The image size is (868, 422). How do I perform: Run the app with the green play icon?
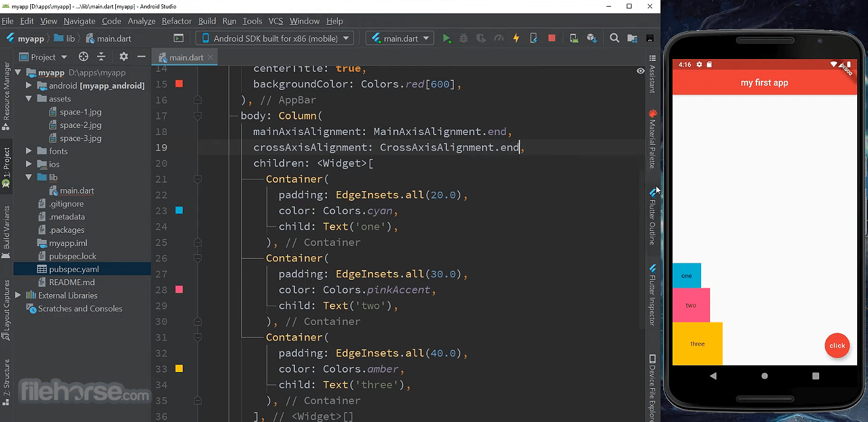coord(446,39)
